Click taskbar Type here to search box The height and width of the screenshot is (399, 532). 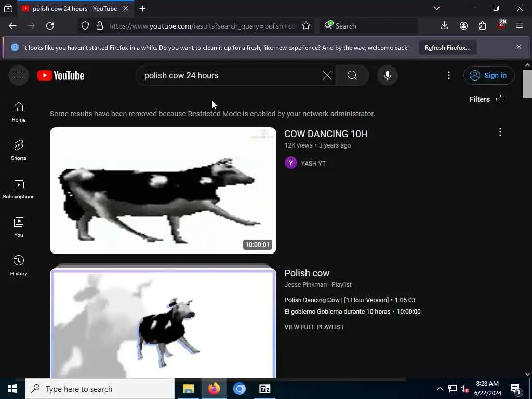99,389
